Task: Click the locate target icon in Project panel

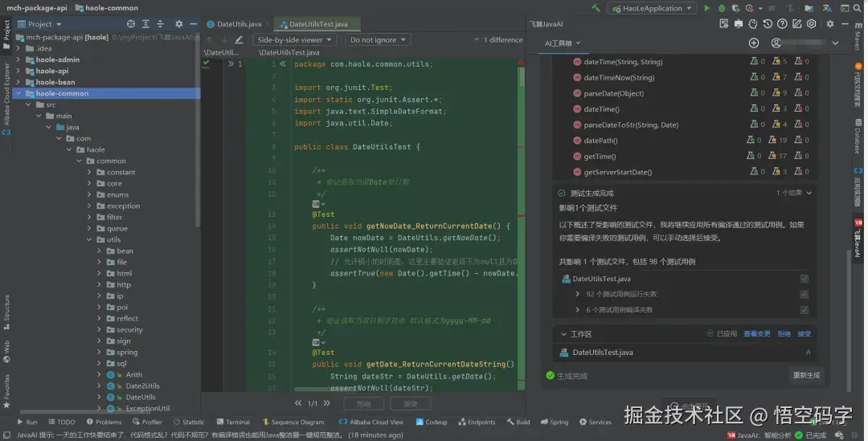Action: pos(131,24)
